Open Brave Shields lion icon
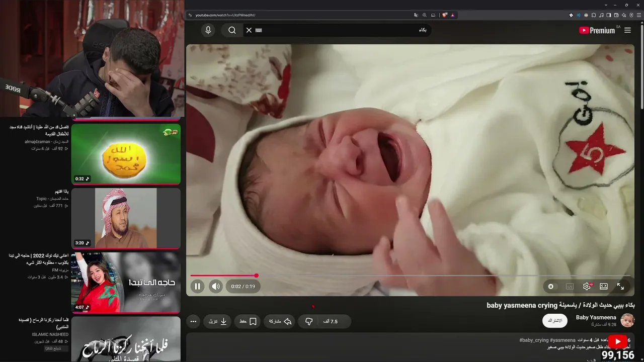This screenshot has width=644, height=362. tap(445, 15)
